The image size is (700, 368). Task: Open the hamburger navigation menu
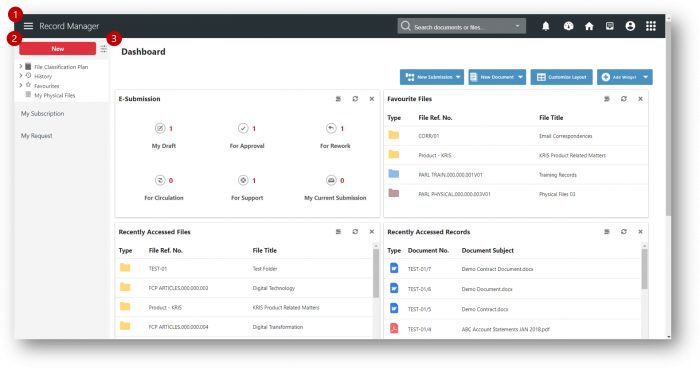[x=28, y=26]
